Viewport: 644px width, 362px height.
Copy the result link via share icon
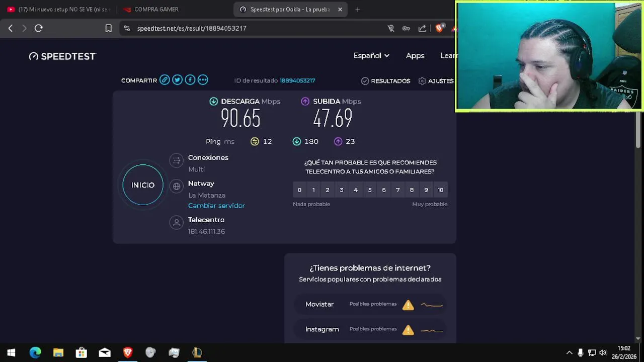(165, 80)
